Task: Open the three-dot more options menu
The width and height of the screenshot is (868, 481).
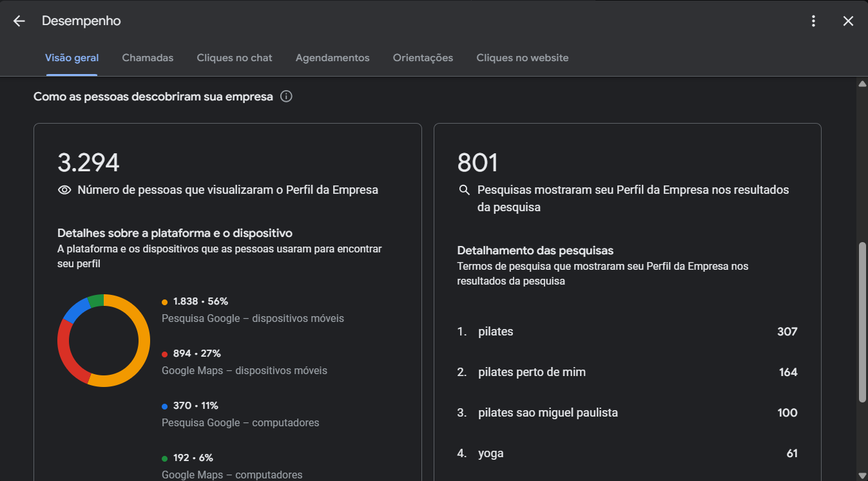Action: 813,21
